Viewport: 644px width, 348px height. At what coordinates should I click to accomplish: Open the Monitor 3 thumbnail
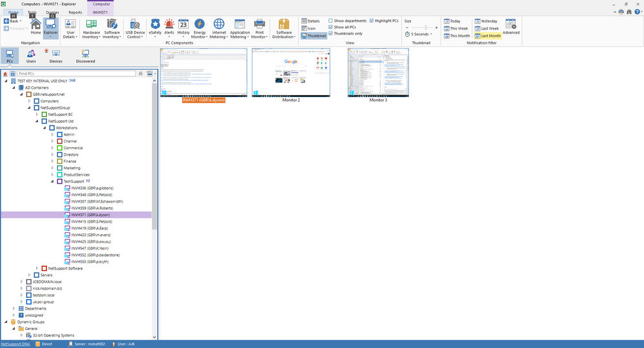(x=378, y=73)
